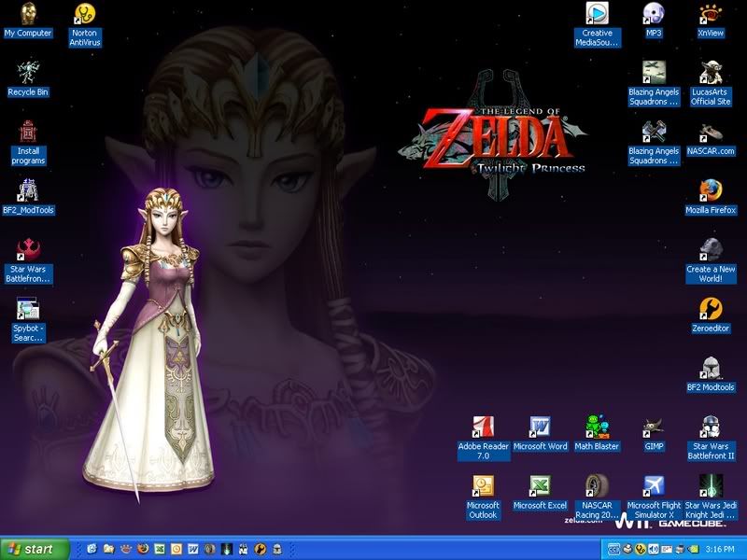747x560 pixels.
Task: Launch Math Blaster from the desktop
Action: tap(597, 433)
